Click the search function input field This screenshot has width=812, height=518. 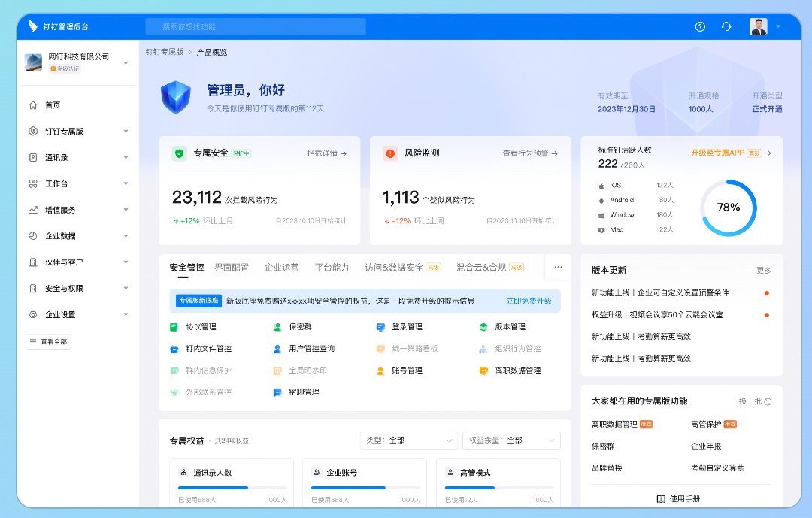(x=256, y=26)
